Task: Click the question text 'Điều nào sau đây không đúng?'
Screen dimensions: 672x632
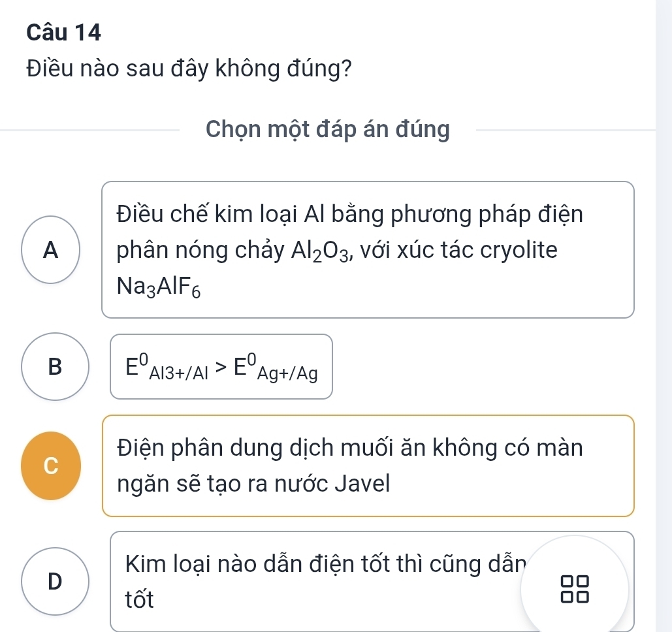Action: click(x=186, y=69)
